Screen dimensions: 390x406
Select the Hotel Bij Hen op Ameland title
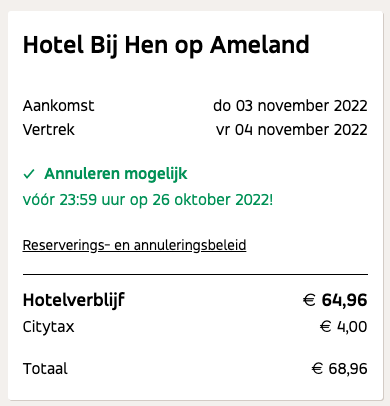pos(166,45)
